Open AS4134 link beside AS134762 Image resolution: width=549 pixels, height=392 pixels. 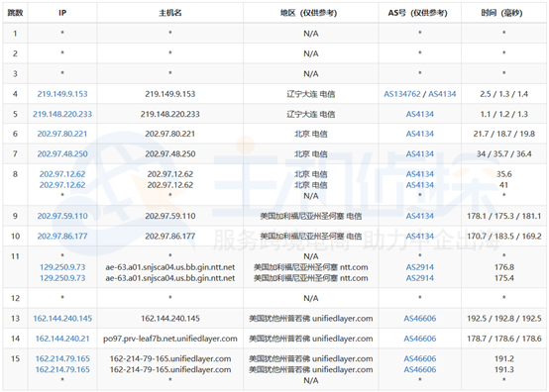pos(442,94)
